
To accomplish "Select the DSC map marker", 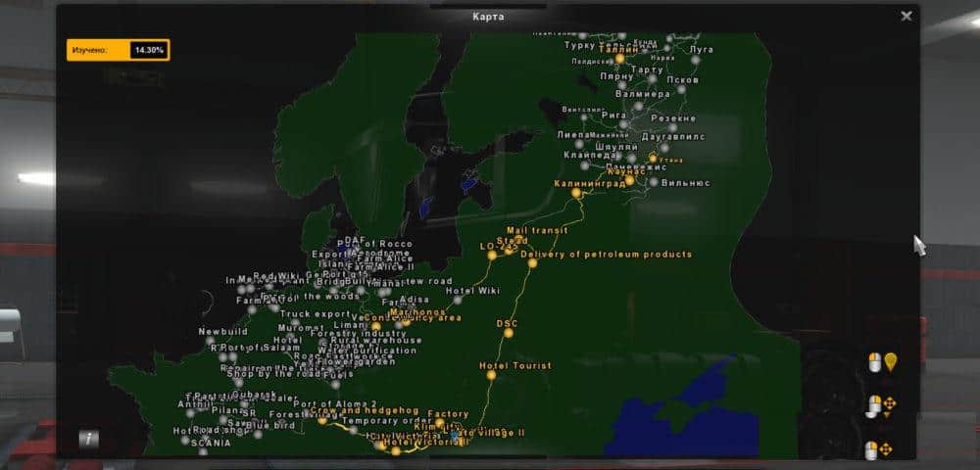I will (507, 333).
